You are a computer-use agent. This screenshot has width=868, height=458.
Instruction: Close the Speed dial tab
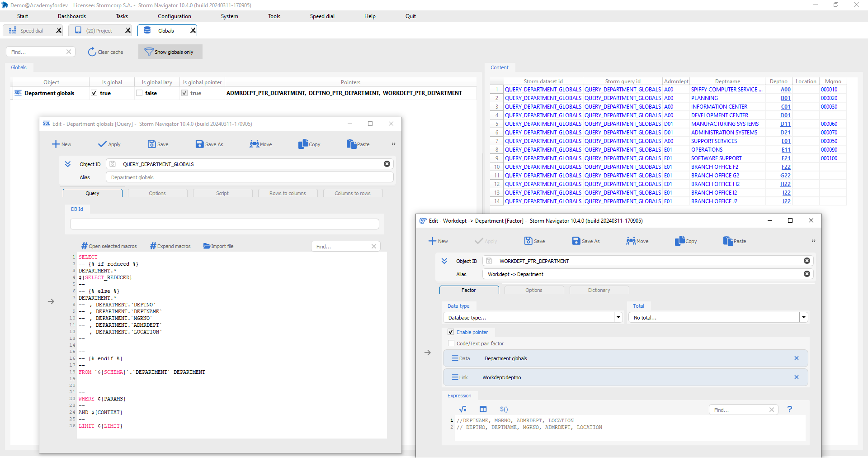59,30
